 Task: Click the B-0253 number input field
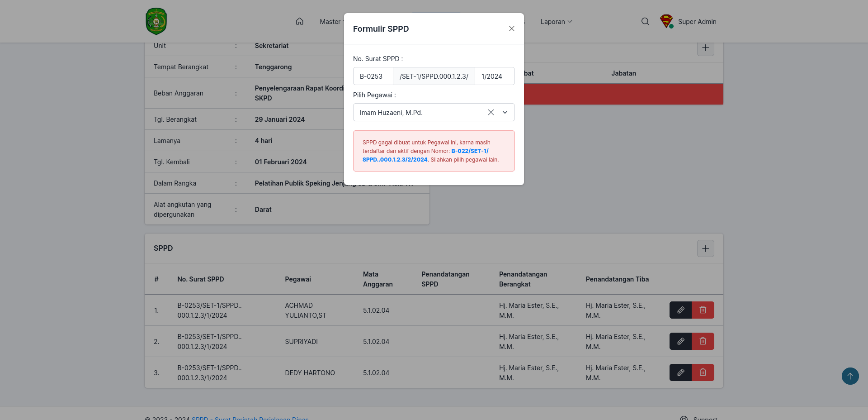click(373, 76)
